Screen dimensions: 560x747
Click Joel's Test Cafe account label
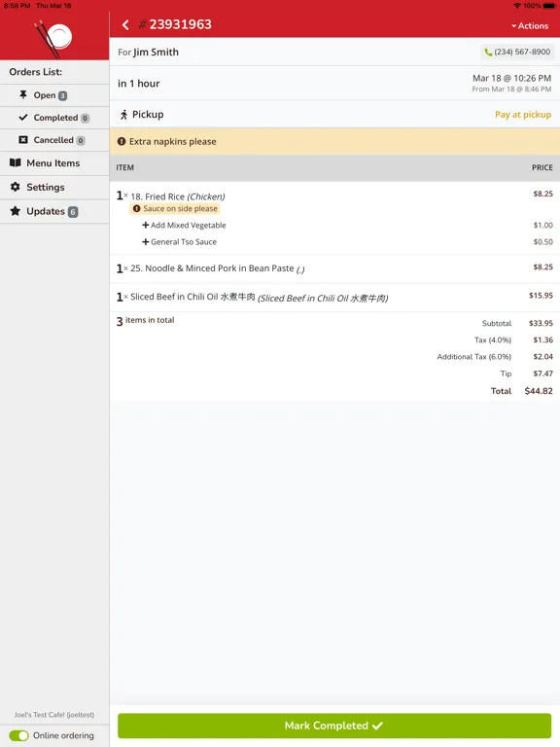click(54, 715)
